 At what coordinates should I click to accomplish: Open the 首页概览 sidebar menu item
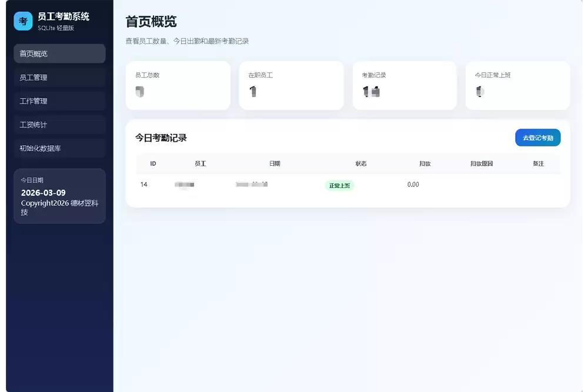tap(59, 53)
